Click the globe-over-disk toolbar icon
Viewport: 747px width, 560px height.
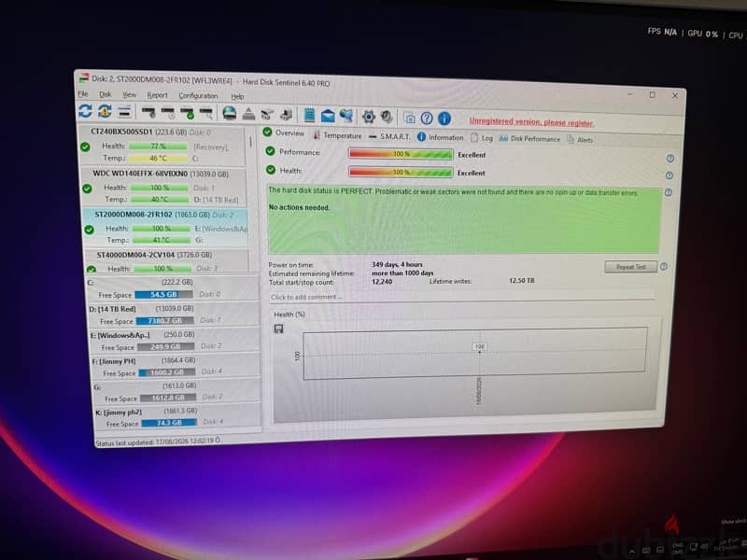(x=230, y=113)
